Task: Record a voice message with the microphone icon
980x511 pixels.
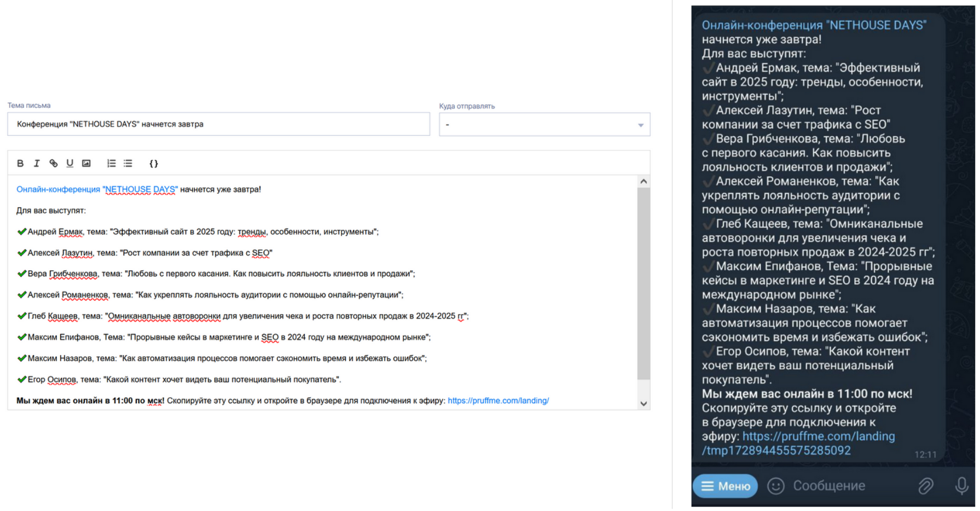Action: pyautogui.click(x=961, y=486)
